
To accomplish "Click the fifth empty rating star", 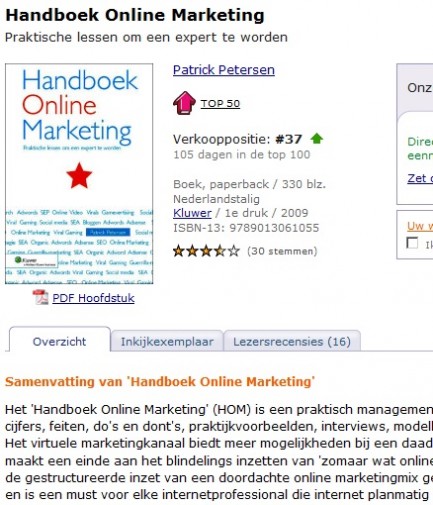I will point(234,251).
